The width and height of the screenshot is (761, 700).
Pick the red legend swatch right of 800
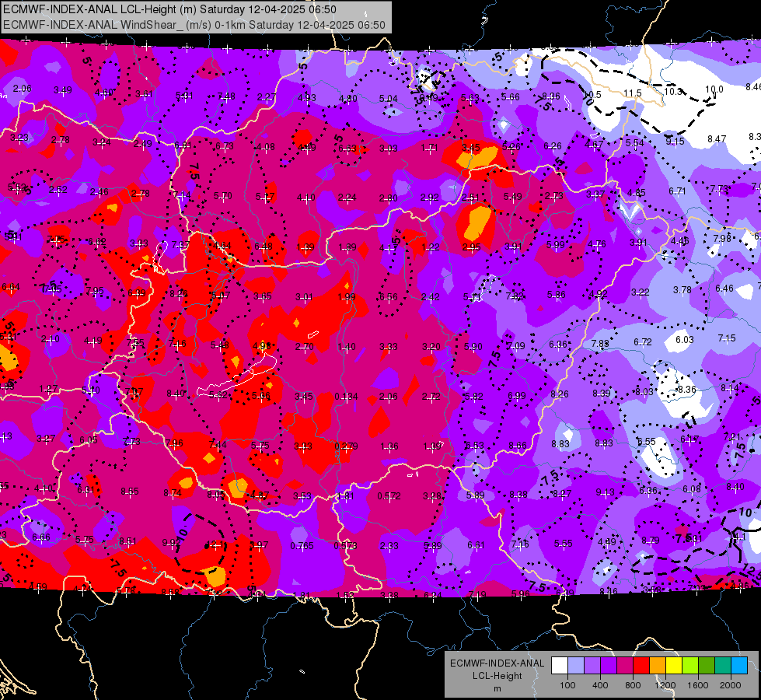(641, 665)
